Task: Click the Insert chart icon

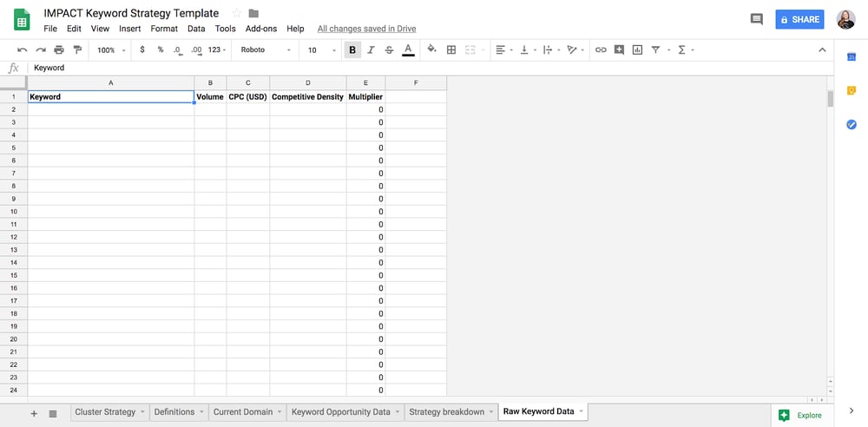Action: pyautogui.click(x=637, y=49)
